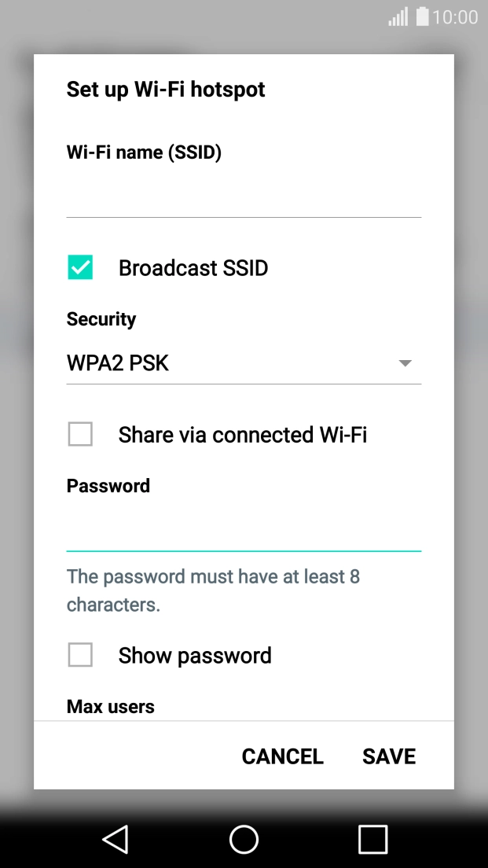
Task: Tap the Android back navigation icon
Action: point(116,839)
